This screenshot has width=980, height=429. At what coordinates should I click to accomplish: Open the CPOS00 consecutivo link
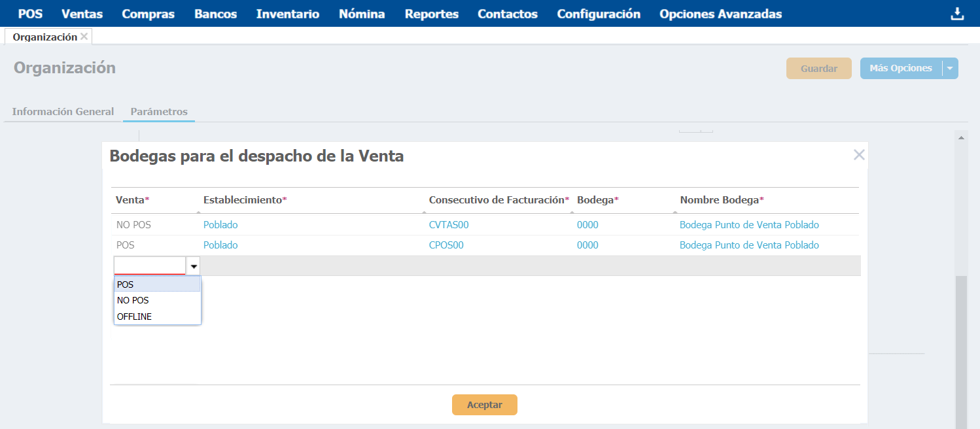[x=446, y=245]
